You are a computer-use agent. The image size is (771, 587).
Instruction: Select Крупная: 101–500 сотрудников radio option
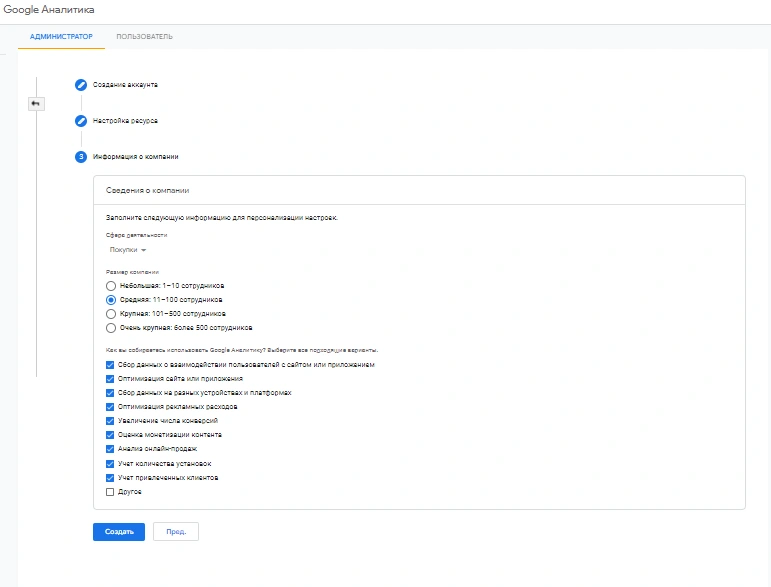coord(111,313)
